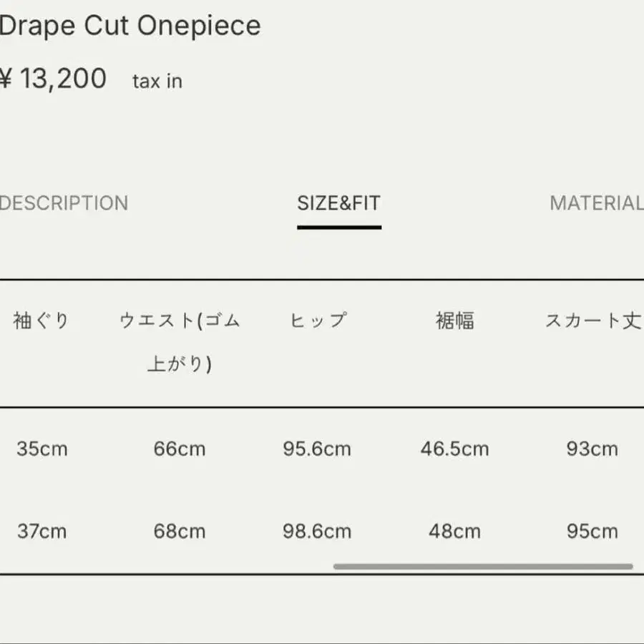Click the ウエスト(ゴム上がり) column header
The width and height of the screenshot is (644, 644).
tap(180, 342)
